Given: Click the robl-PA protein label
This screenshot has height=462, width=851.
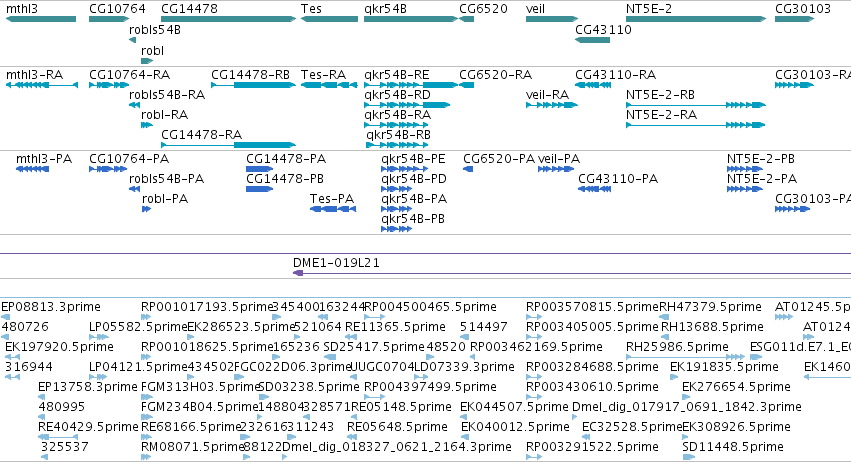Looking at the screenshot, I should [165, 199].
